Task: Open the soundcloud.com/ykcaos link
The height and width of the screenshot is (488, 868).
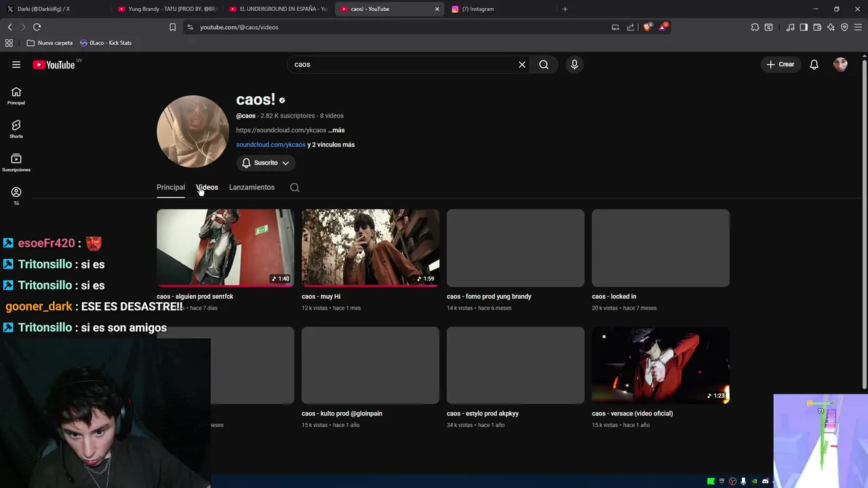Action: tap(271, 144)
